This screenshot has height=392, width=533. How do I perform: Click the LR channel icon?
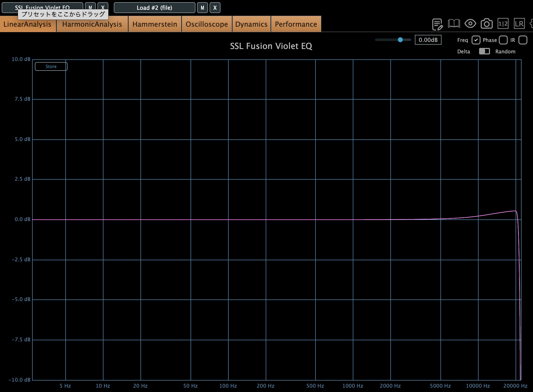pos(519,24)
